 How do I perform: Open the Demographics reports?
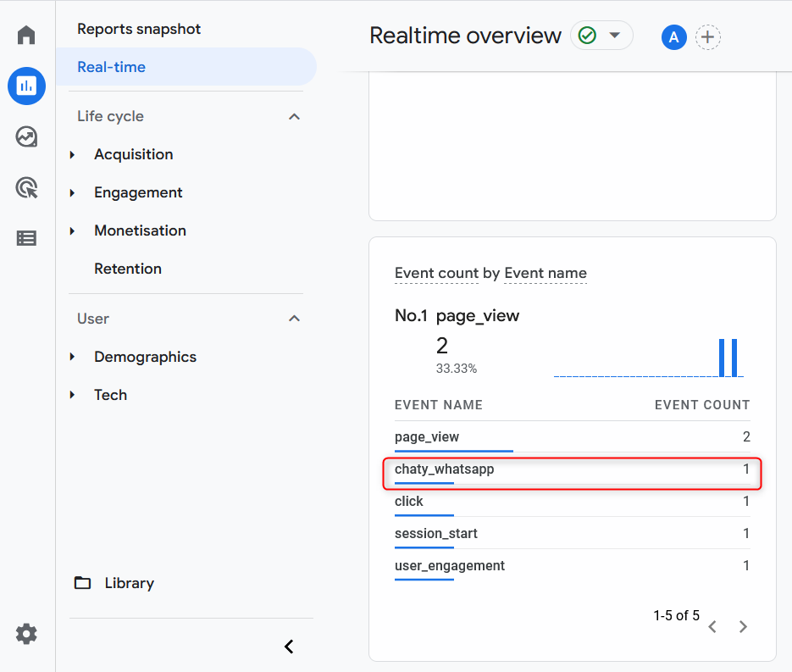[145, 358]
